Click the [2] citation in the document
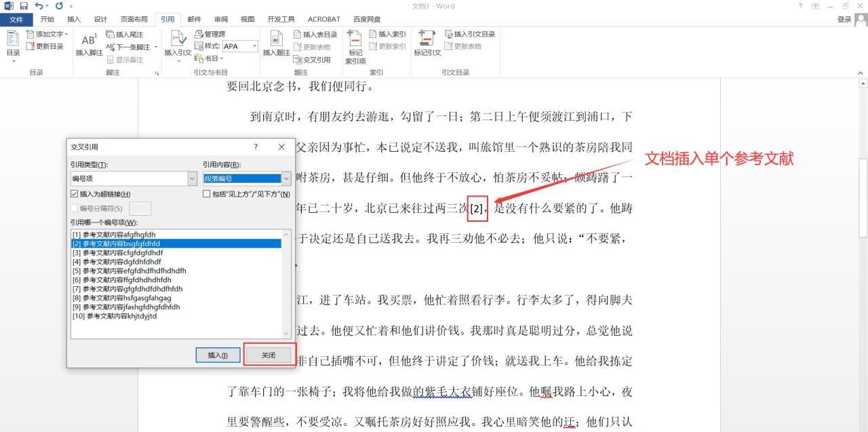868x432 pixels. tap(477, 209)
